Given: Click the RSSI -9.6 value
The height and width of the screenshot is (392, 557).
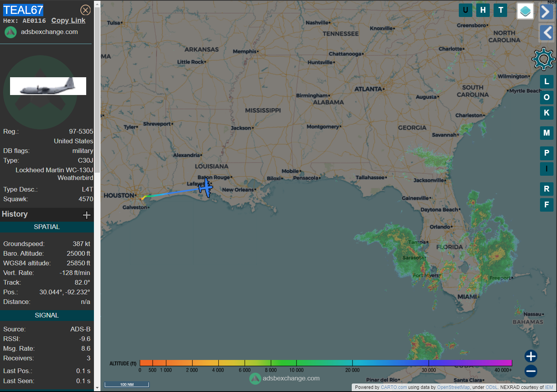Looking at the screenshot, I should click(x=85, y=339).
